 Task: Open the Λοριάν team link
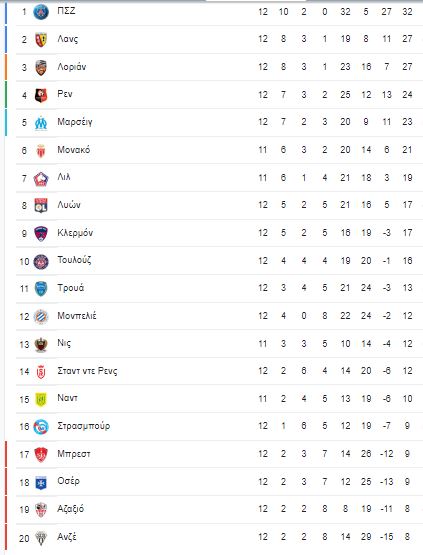tap(72, 67)
